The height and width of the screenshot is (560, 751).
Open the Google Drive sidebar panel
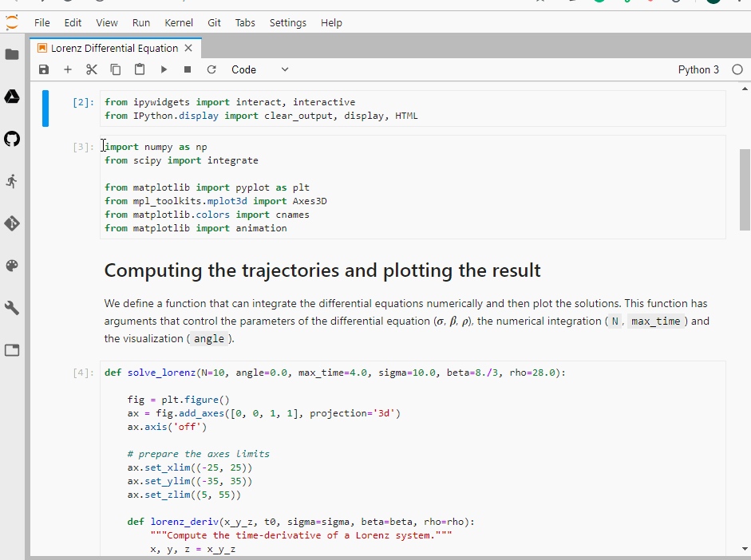(x=12, y=97)
